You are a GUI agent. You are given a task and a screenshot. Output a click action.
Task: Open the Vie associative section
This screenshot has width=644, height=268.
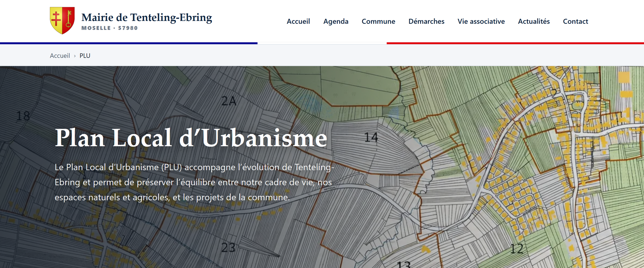tap(481, 21)
